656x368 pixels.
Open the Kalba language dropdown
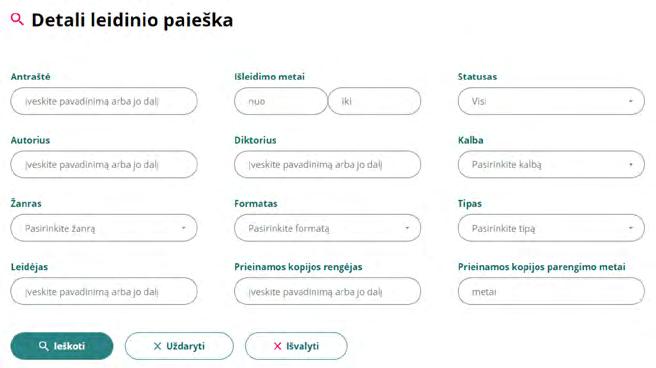point(551,164)
